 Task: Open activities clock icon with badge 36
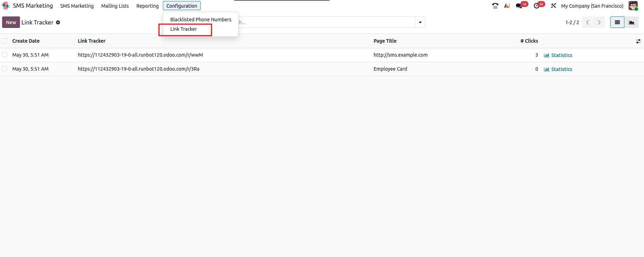539,6
